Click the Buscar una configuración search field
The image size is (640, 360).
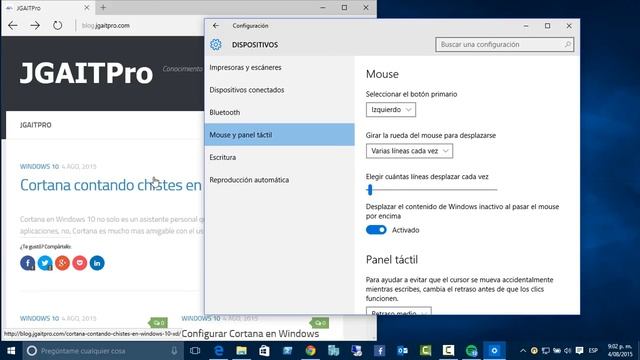(x=504, y=44)
